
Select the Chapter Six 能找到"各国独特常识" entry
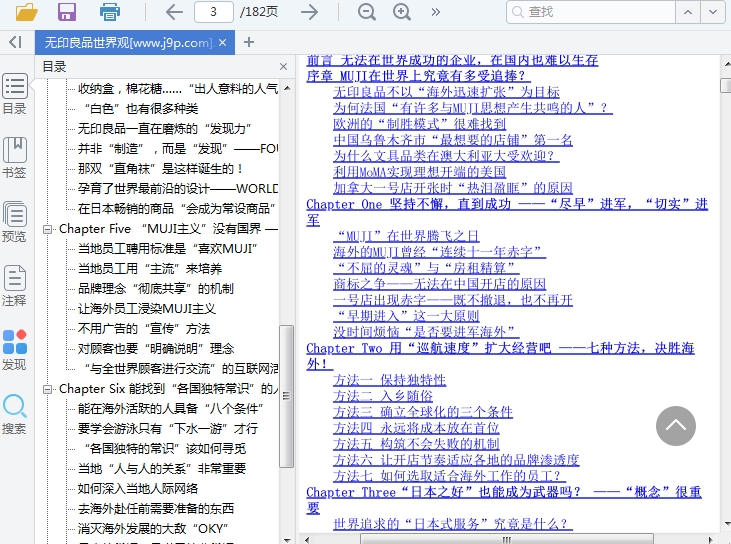click(x=168, y=389)
